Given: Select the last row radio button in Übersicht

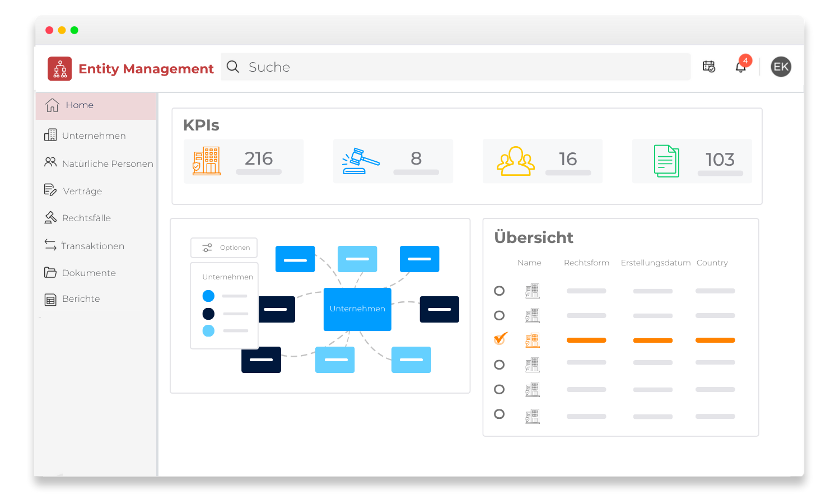Looking at the screenshot, I should (499, 414).
